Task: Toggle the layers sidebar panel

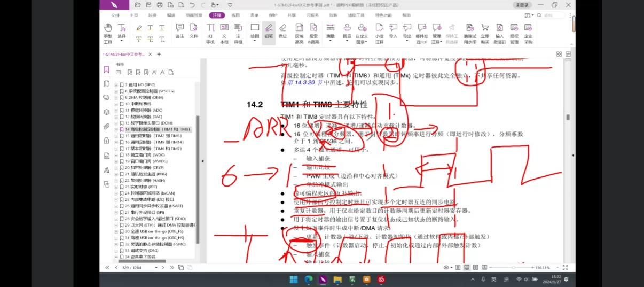Action: pyautogui.click(x=107, y=112)
